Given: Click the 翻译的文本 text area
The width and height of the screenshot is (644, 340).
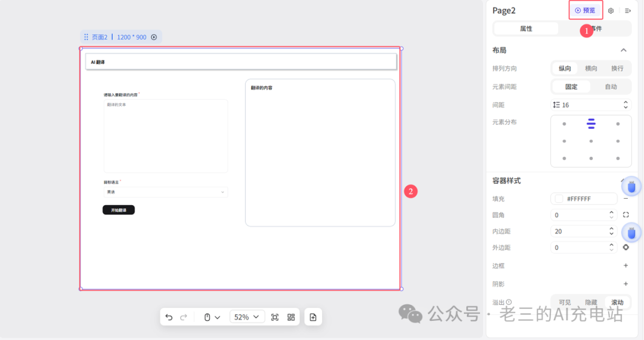Looking at the screenshot, I should click(x=166, y=136).
